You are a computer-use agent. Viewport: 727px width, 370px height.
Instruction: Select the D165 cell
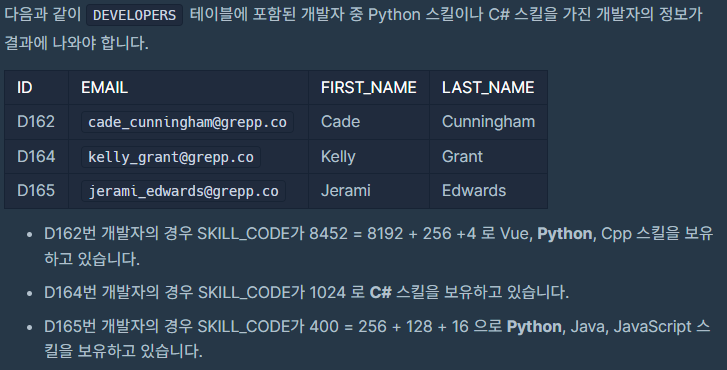[36, 191]
